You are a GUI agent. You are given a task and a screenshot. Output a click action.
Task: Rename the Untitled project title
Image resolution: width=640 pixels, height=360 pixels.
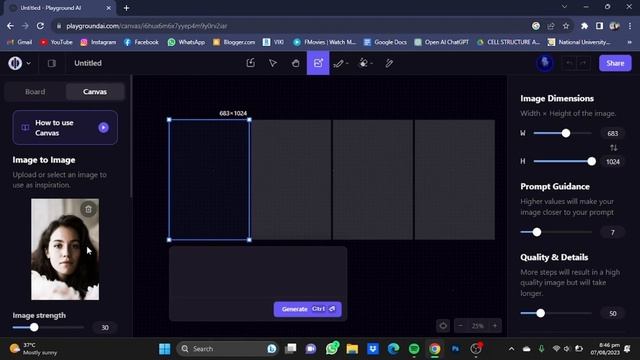click(88, 63)
